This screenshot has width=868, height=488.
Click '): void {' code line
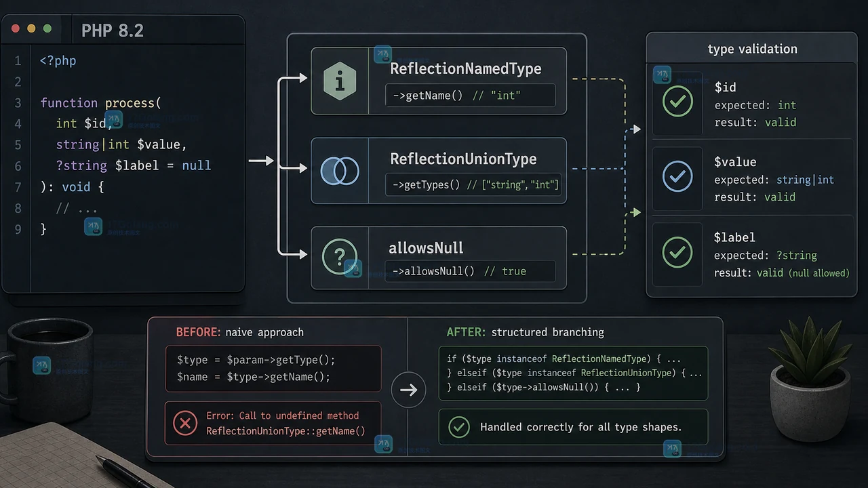(72, 186)
